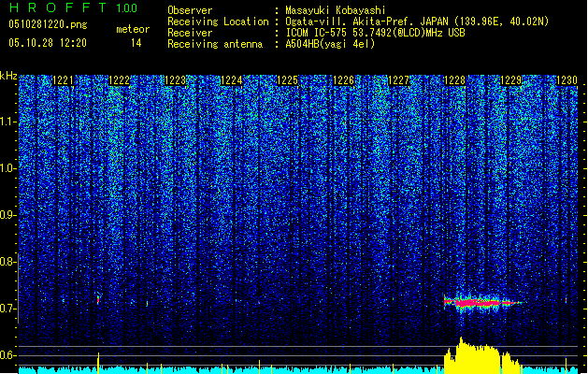Click the kHz axis unit label
The height and width of the screenshot is (374, 588).
[8, 76]
